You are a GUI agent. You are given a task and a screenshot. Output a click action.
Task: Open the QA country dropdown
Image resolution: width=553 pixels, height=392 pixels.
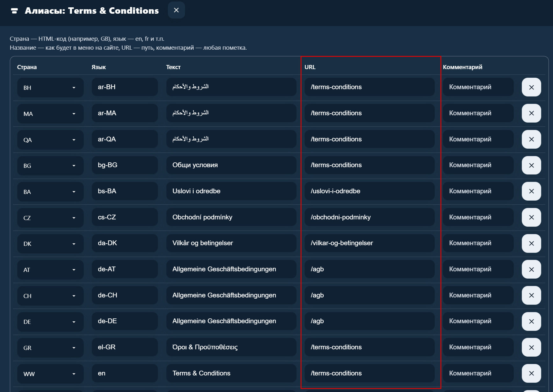[x=50, y=140]
